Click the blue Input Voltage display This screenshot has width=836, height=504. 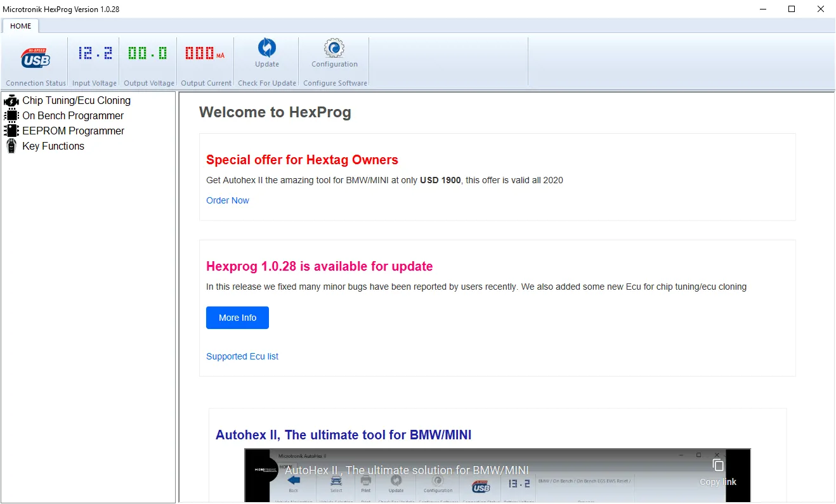(x=95, y=53)
